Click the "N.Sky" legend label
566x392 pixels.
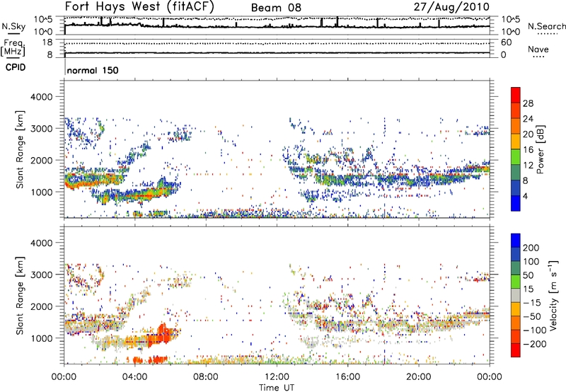pyautogui.click(x=13, y=26)
